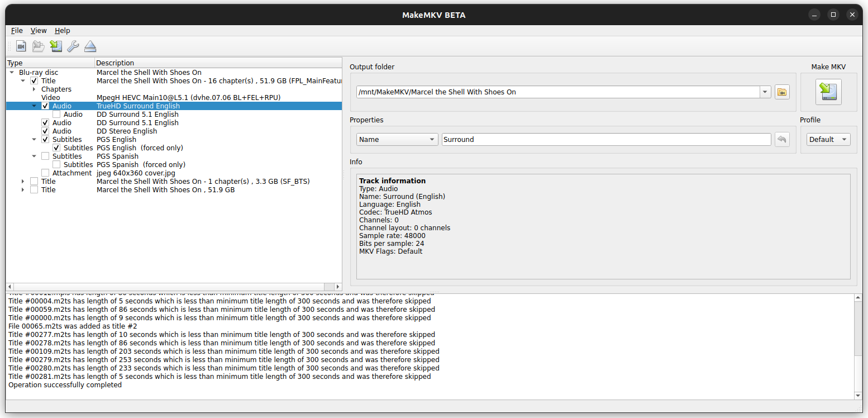Select the non-nested DD Surround 5.1 English row
Screen dimensions: 868x418
(x=174, y=123)
